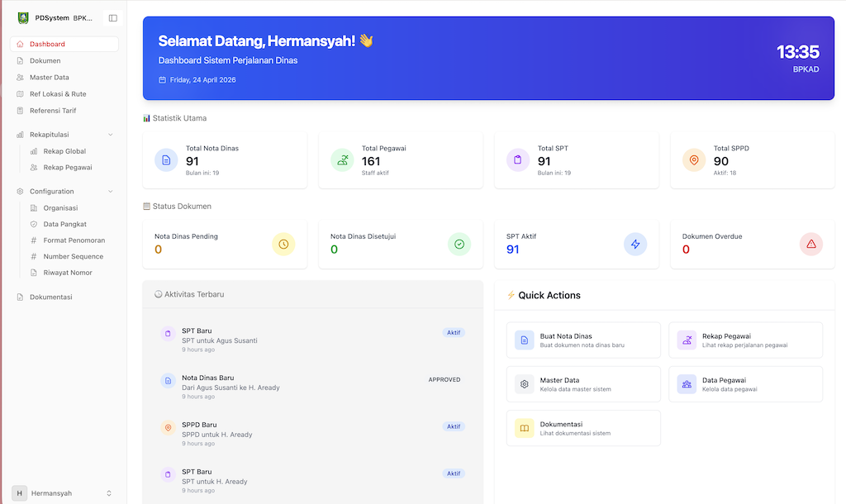Viewport: 846px width, 504px height.
Task: Open the Hermansyah user menu chevron
Action: tap(109, 493)
